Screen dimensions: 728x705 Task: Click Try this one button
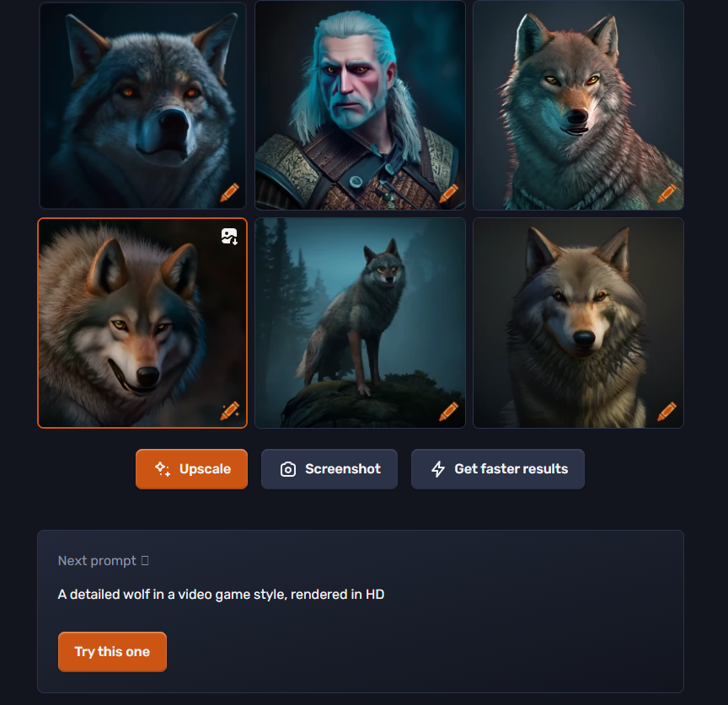pyautogui.click(x=112, y=652)
